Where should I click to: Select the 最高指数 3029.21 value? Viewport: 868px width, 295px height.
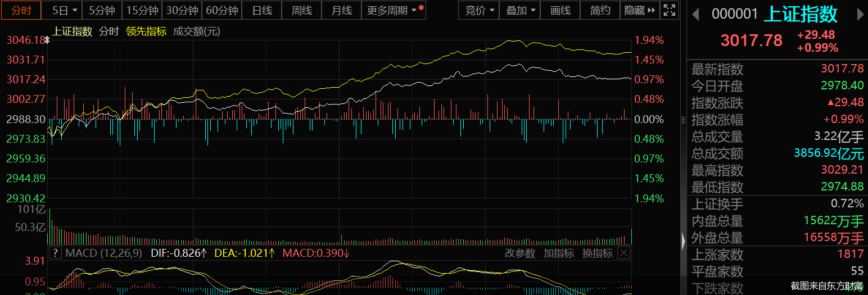pos(842,170)
